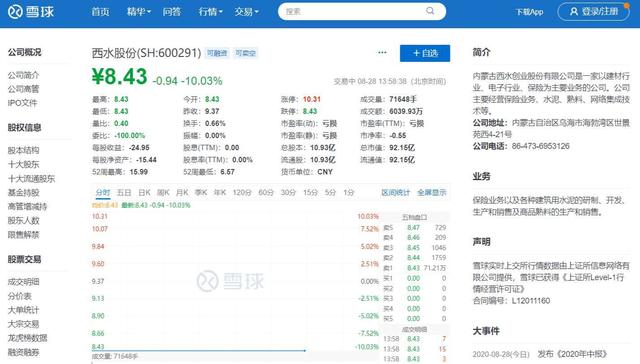
Task: Open 公司简介 in sidebar
Action: point(23,75)
